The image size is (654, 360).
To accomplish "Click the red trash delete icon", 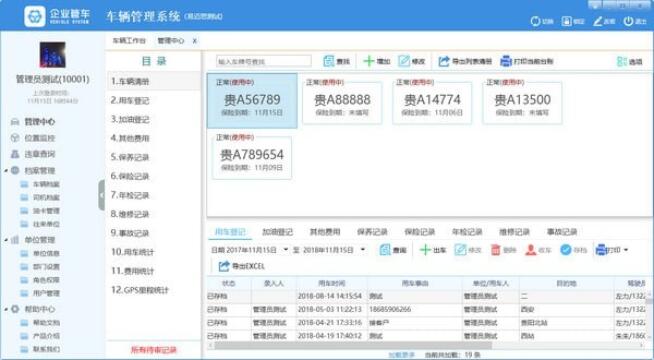I will [496, 250].
